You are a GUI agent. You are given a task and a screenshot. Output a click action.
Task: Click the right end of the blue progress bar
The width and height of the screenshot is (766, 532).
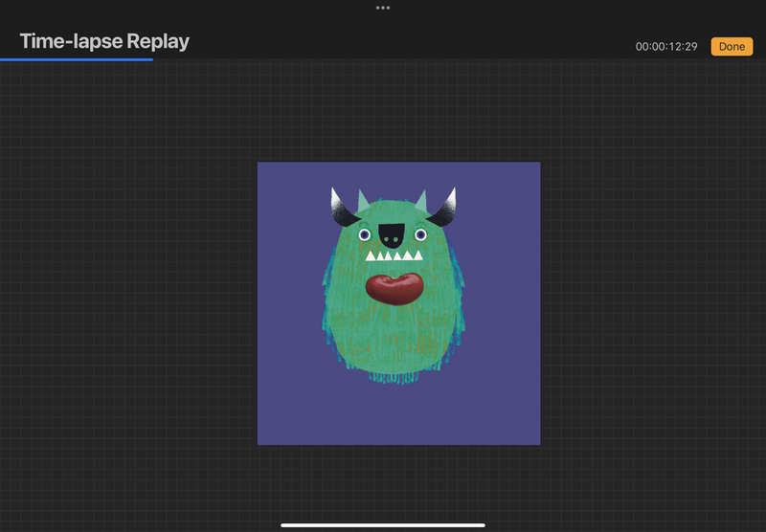coord(151,59)
